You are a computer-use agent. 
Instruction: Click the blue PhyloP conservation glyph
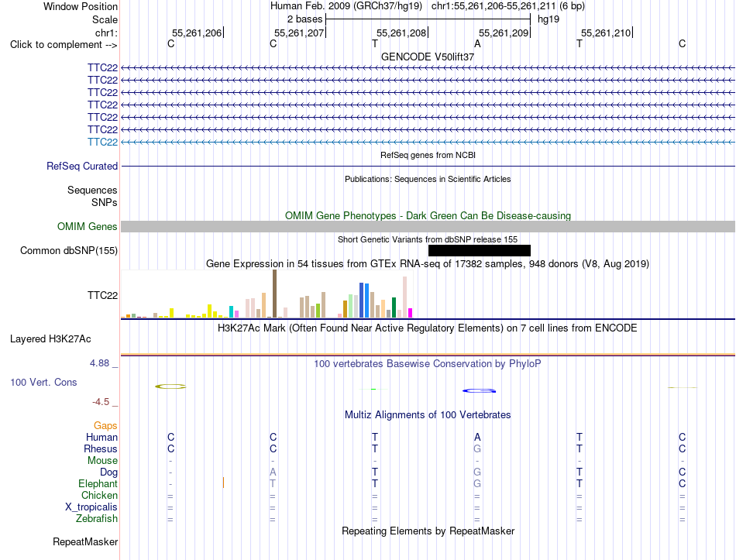tap(480, 390)
